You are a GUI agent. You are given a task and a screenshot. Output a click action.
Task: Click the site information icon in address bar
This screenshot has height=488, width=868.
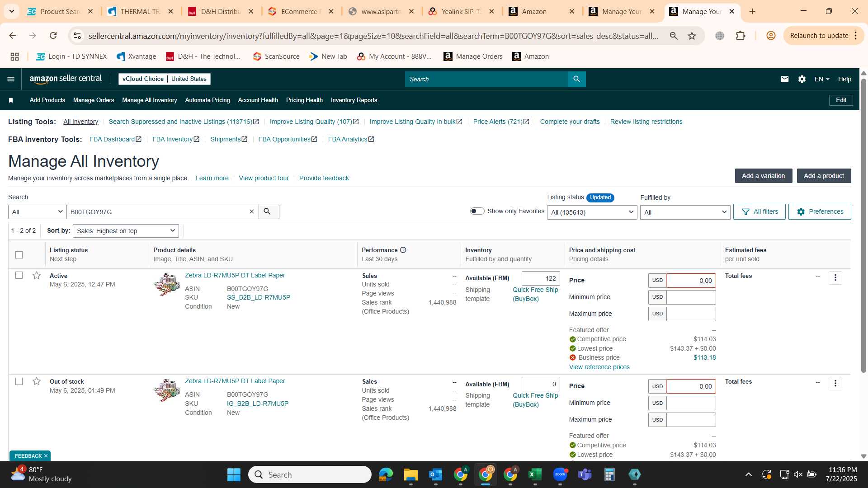pyautogui.click(x=77, y=36)
